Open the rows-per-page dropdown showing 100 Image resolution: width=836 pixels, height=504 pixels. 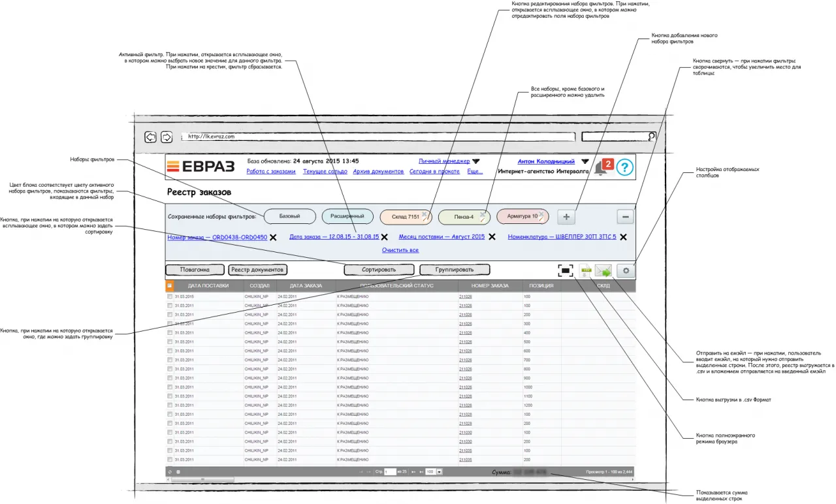(x=440, y=471)
